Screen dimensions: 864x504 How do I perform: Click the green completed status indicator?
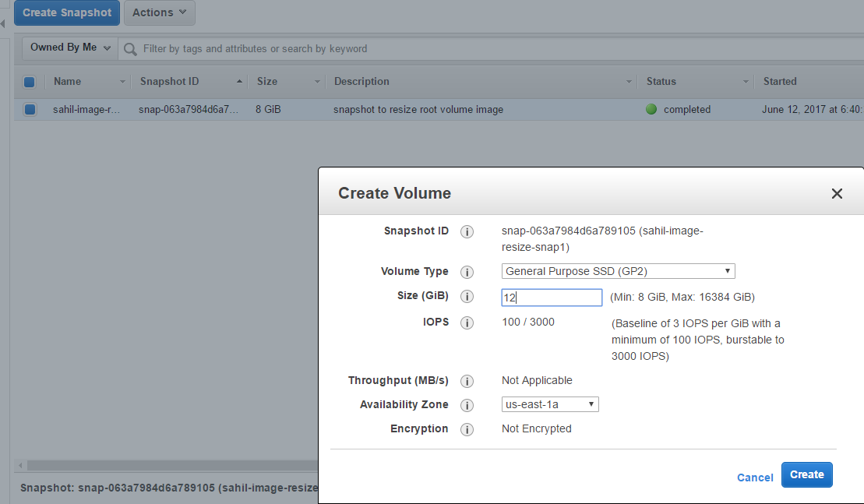(x=651, y=109)
